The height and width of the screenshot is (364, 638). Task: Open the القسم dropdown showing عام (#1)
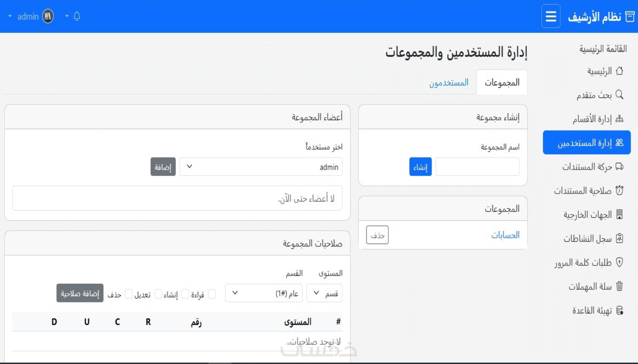pyautogui.click(x=264, y=293)
